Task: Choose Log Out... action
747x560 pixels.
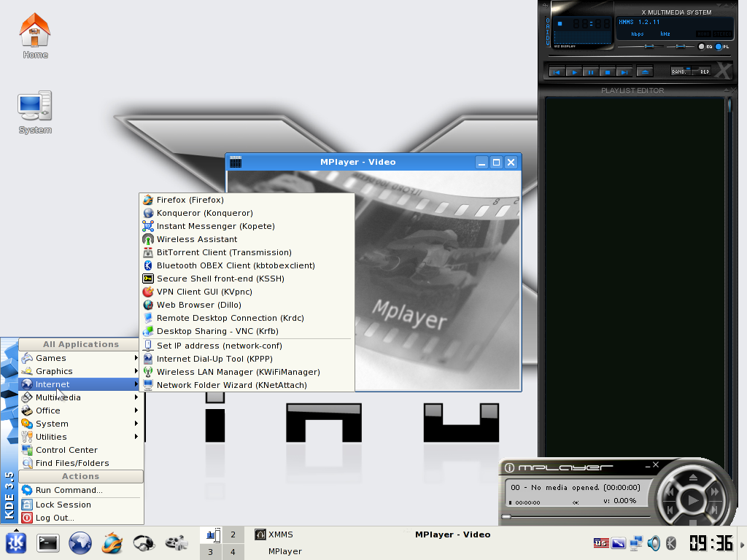Action: tap(81, 518)
